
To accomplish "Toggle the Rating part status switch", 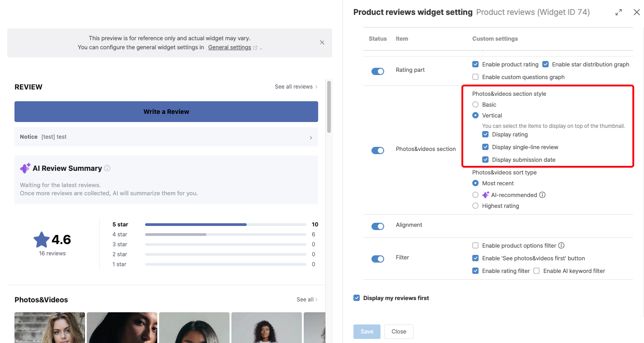I will coord(378,71).
